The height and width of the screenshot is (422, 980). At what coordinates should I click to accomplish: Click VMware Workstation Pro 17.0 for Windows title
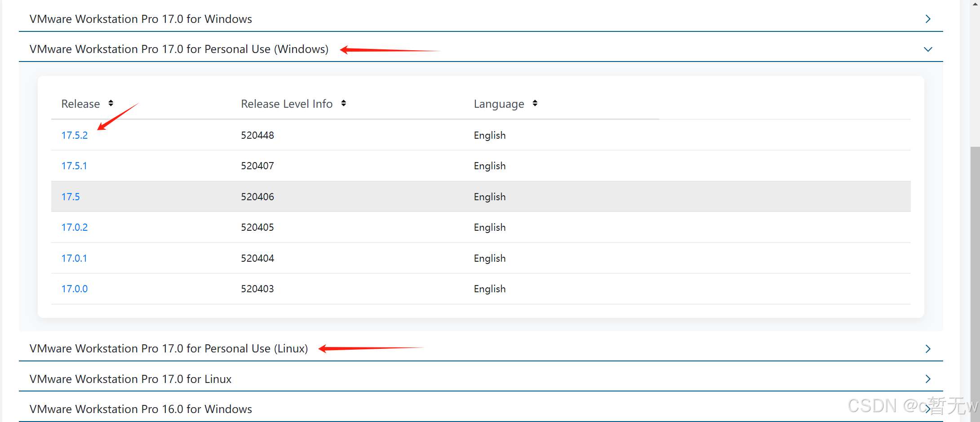click(x=141, y=19)
